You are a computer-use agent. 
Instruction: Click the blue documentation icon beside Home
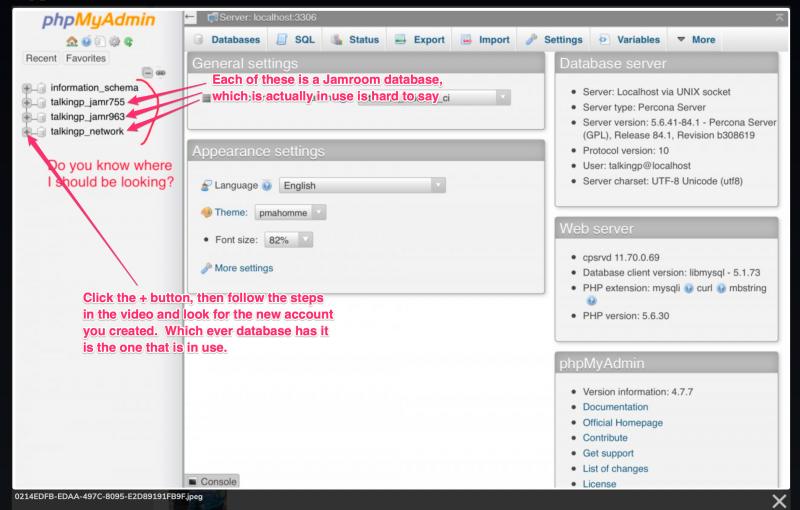(x=86, y=41)
